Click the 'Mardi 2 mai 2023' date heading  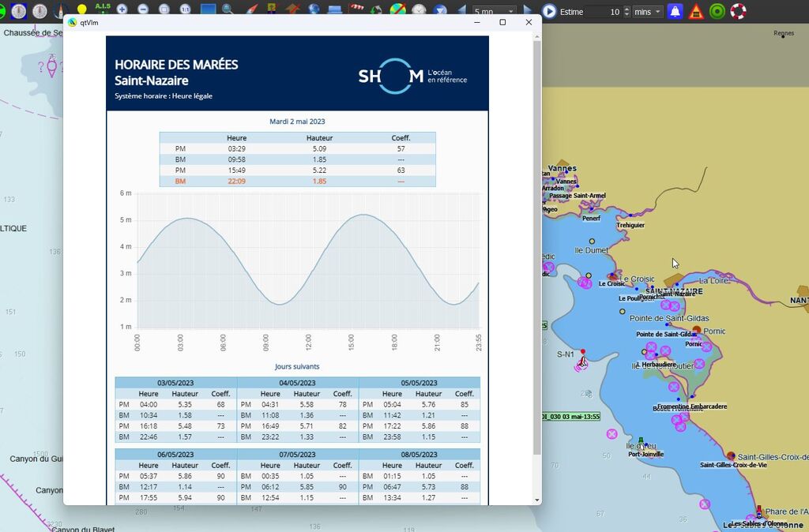pyautogui.click(x=297, y=122)
